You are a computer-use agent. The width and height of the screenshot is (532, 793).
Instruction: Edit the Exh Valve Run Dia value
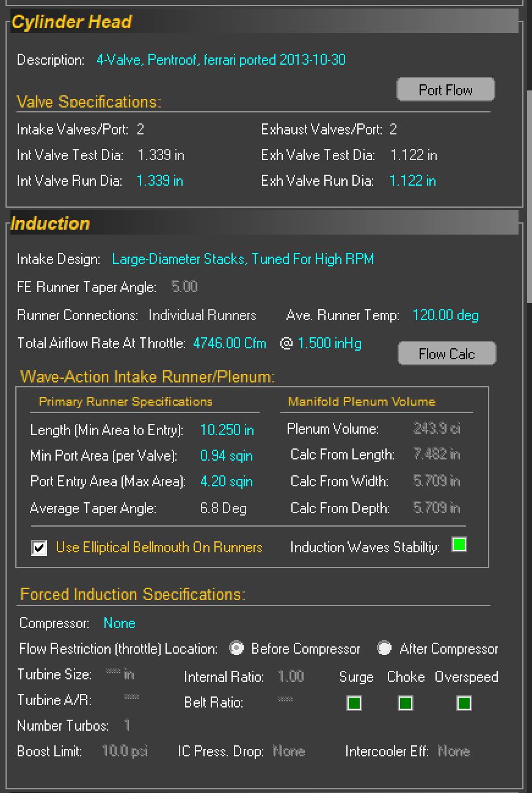point(412,181)
